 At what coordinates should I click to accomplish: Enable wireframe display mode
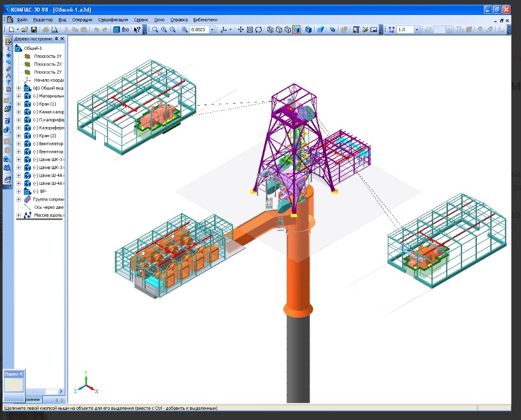pyautogui.click(x=270, y=30)
